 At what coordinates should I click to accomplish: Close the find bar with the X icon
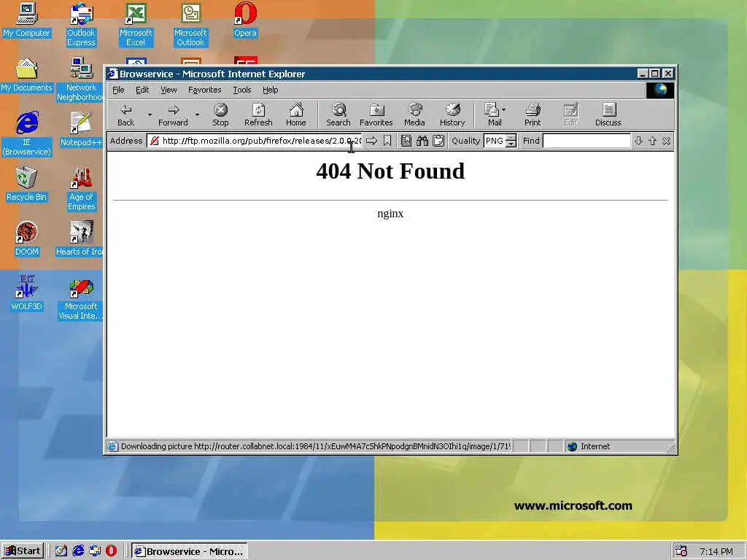(x=666, y=141)
